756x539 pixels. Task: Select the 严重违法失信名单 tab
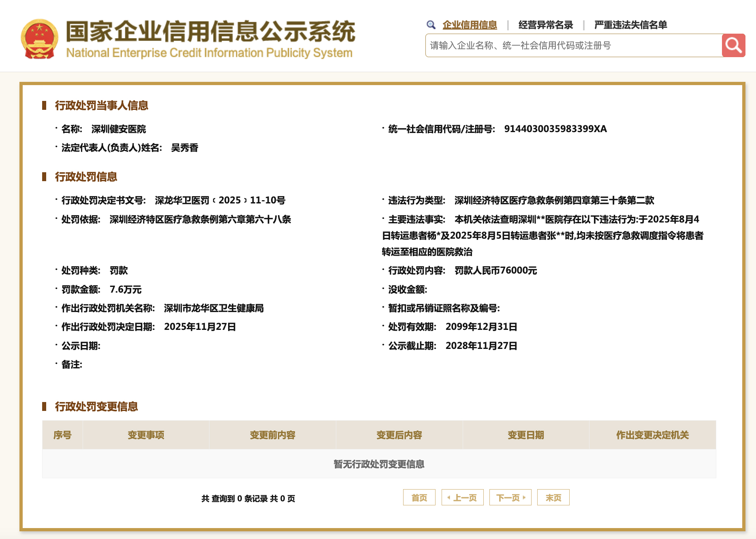630,25
